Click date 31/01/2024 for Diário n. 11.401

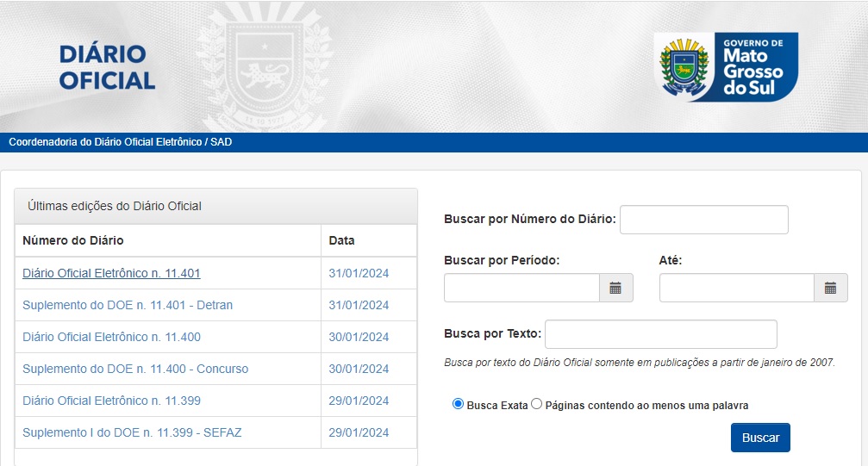[x=359, y=273]
